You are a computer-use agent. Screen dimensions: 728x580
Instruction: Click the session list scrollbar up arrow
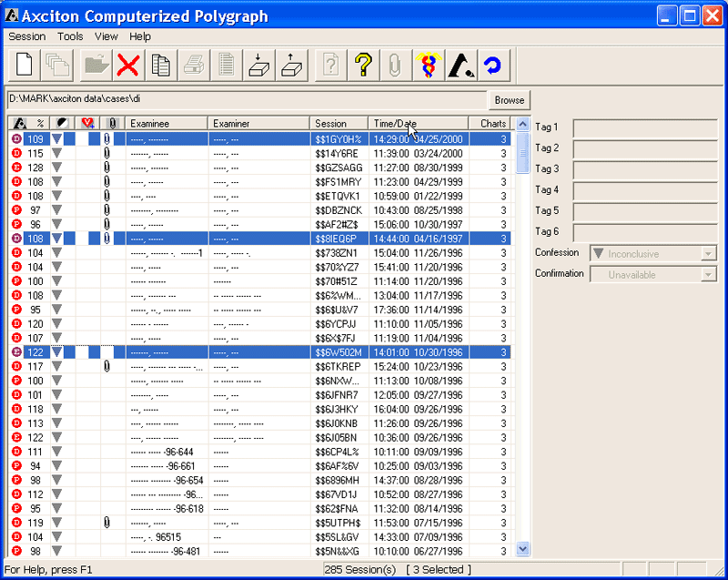point(522,124)
